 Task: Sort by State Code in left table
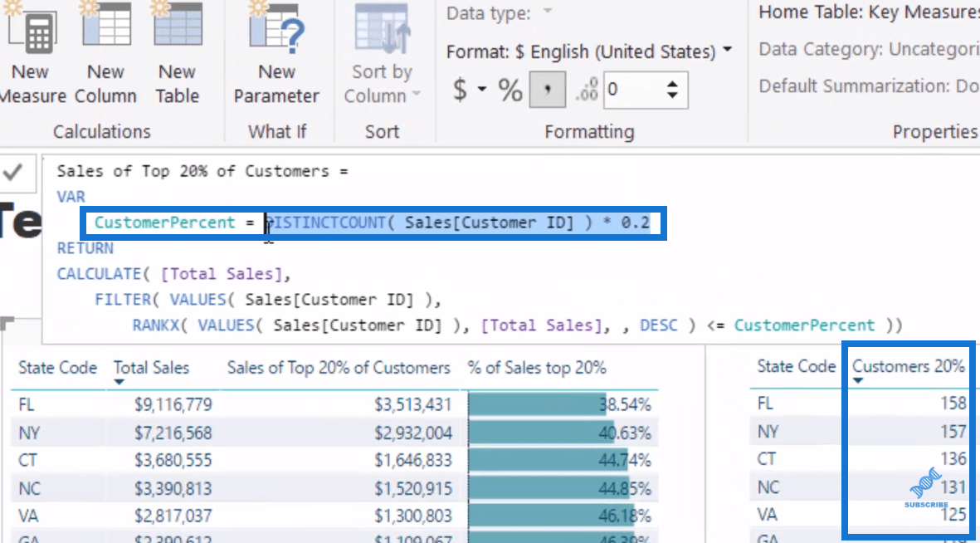(x=57, y=367)
